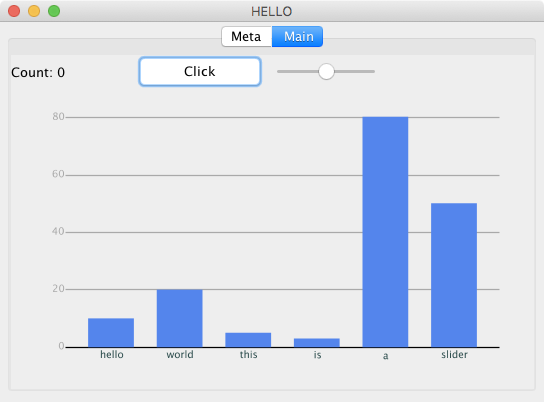Switch to the Meta tab
This screenshot has width=544, height=402.
246,36
